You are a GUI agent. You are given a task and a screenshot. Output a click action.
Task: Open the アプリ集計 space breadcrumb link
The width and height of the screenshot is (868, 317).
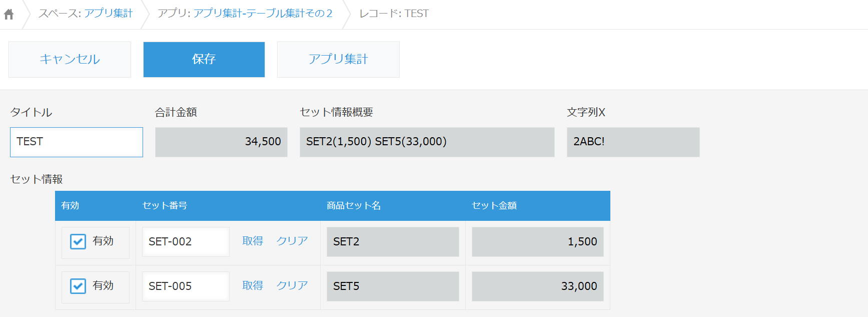109,14
